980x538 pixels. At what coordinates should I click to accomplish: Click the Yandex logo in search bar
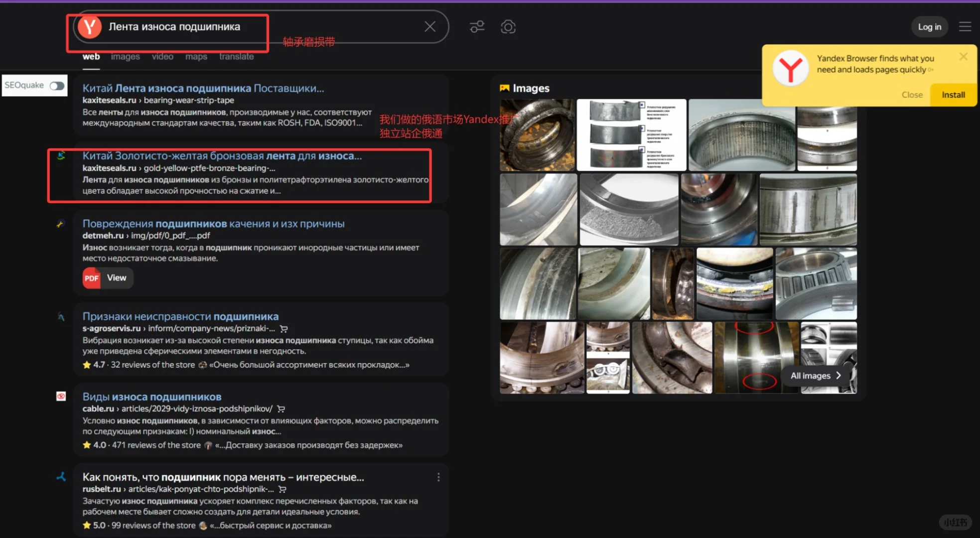[x=90, y=27]
